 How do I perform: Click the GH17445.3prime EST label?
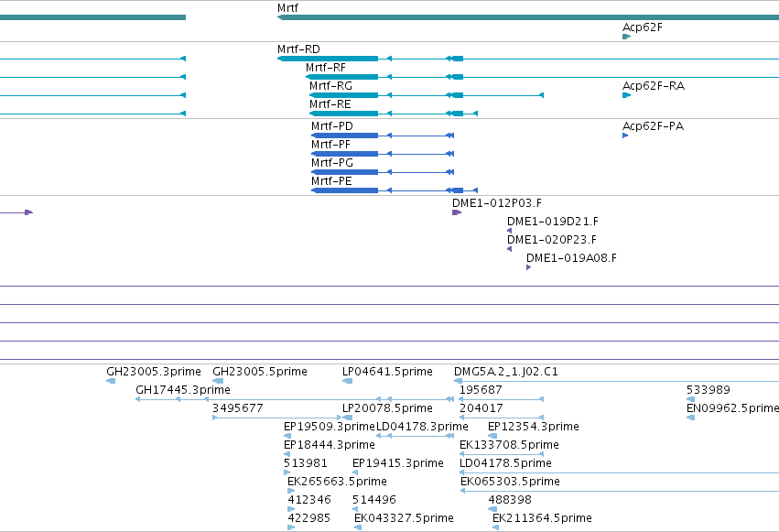[183, 390]
